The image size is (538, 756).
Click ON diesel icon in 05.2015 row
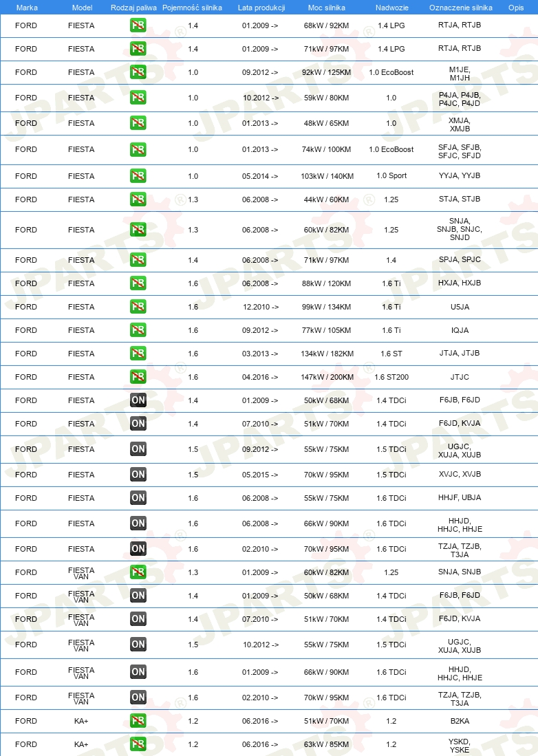coord(138,475)
